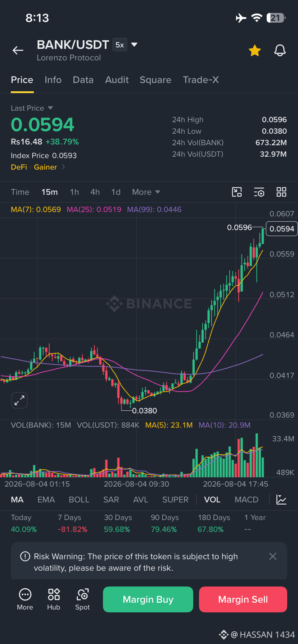Image resolution: width=298 pixels, height=644 pixels.
Task: Select the 1h interval
Action: [x=74, y=192]
